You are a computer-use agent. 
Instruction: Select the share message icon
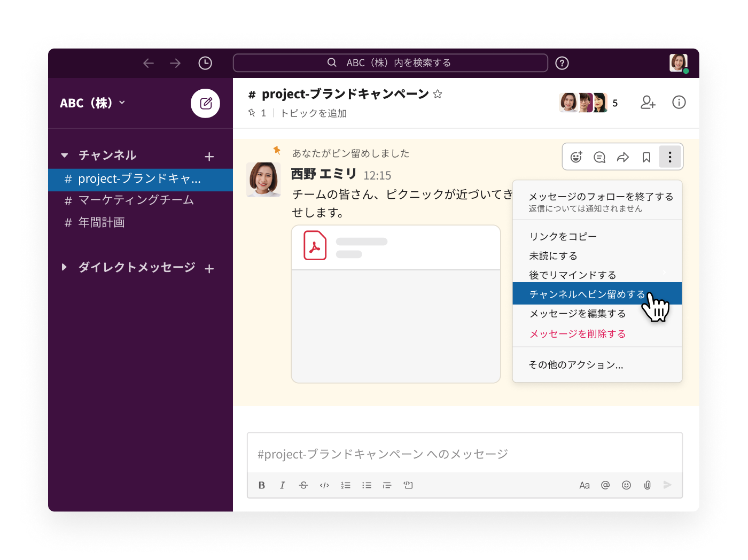click(622, 157)
